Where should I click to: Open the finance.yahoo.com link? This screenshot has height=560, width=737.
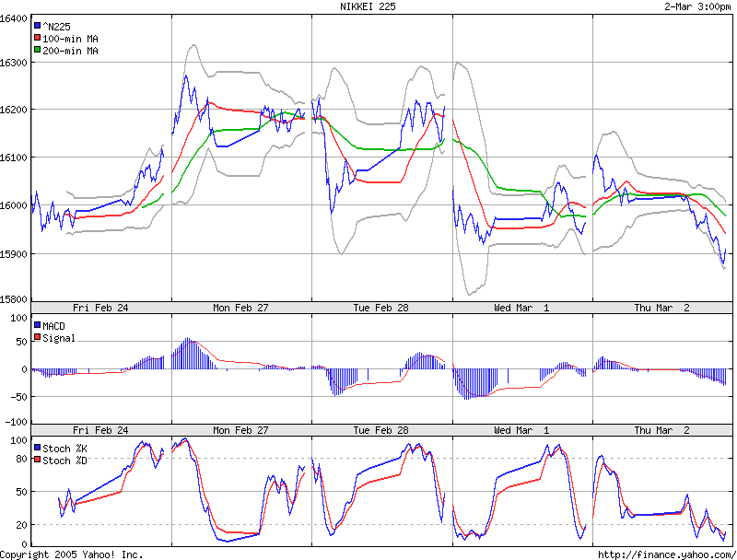(x=667, y=554)
